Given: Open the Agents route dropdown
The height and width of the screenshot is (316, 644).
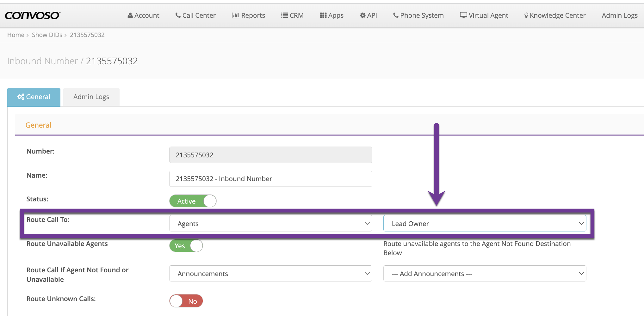Looking at the screenshot, I should [270, 224].
